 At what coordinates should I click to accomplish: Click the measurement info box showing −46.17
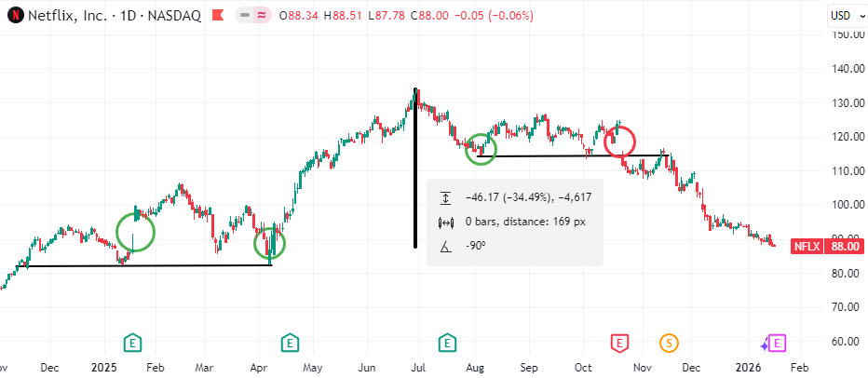point(514,221)
